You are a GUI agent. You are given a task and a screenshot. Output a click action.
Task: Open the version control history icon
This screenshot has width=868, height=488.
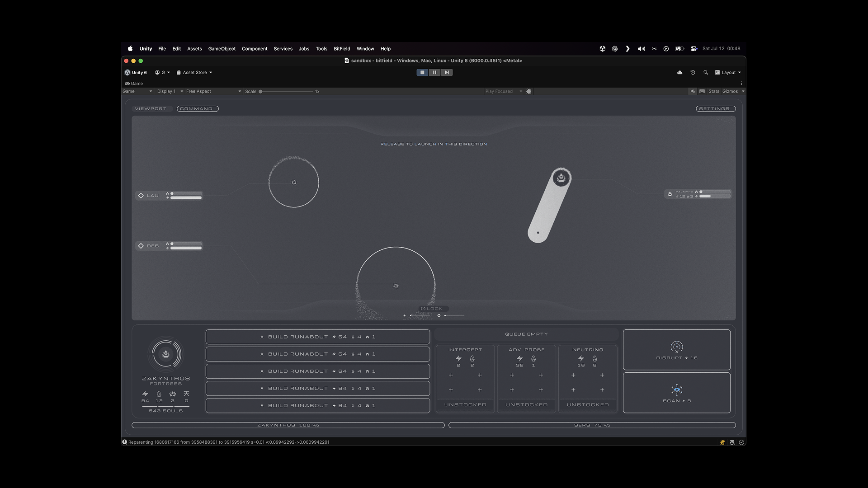coord(693,72)
